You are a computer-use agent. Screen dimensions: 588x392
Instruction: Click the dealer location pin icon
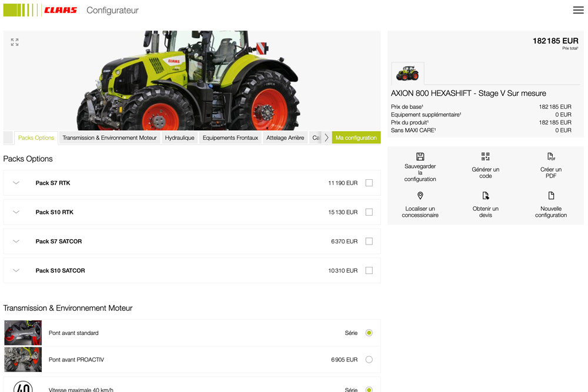[420, 196]
